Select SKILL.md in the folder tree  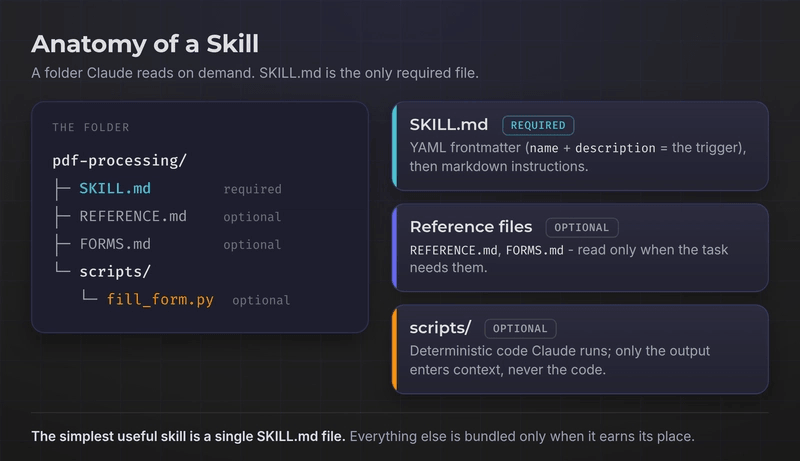(x=115, y=189)
